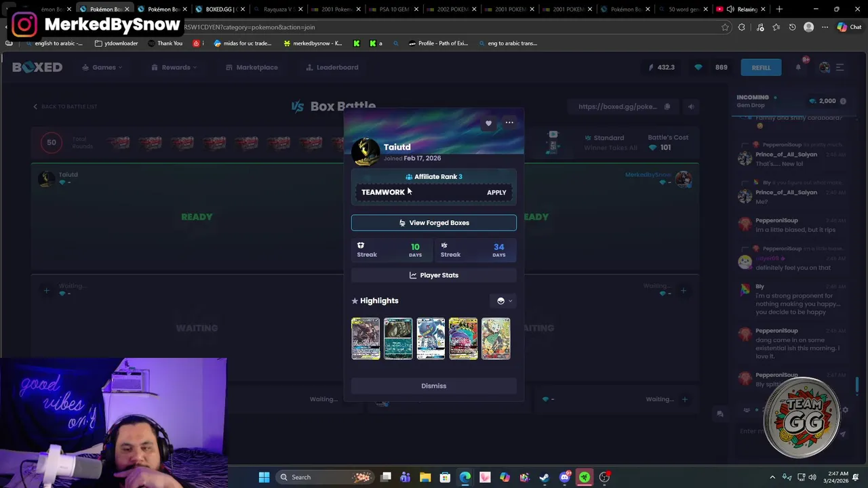Go to Leaderboard
The width and height of the screenshot is (868, 488).
pyautogui.click(x=332, y=67)
